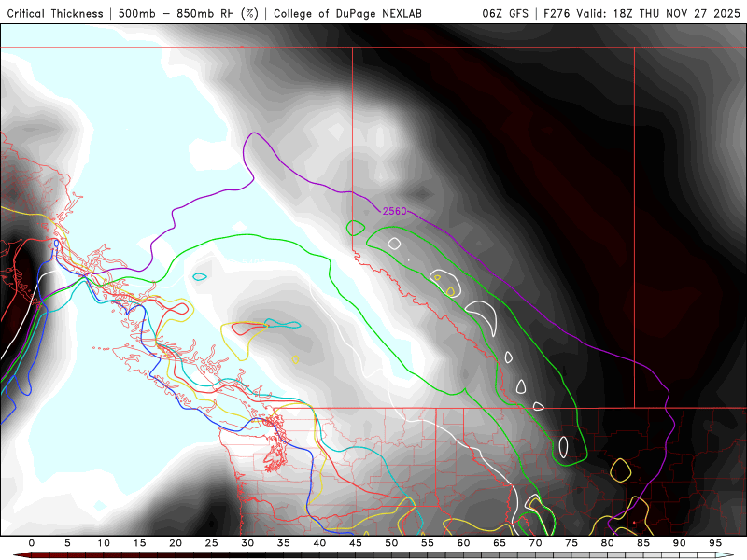Click the "40" colorbar tick label
The width and height of the screenshot is (747, 560).
point(319,543)
